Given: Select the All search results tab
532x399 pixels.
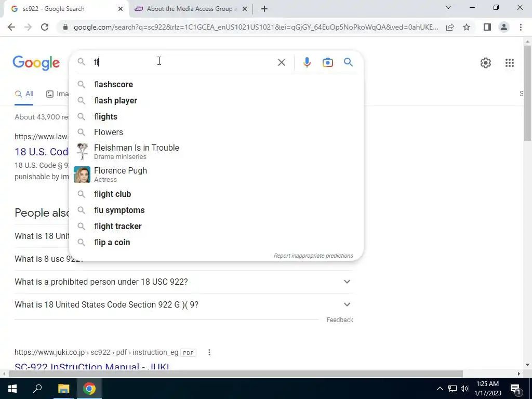Looking at the screenshot, I should 24,94.
